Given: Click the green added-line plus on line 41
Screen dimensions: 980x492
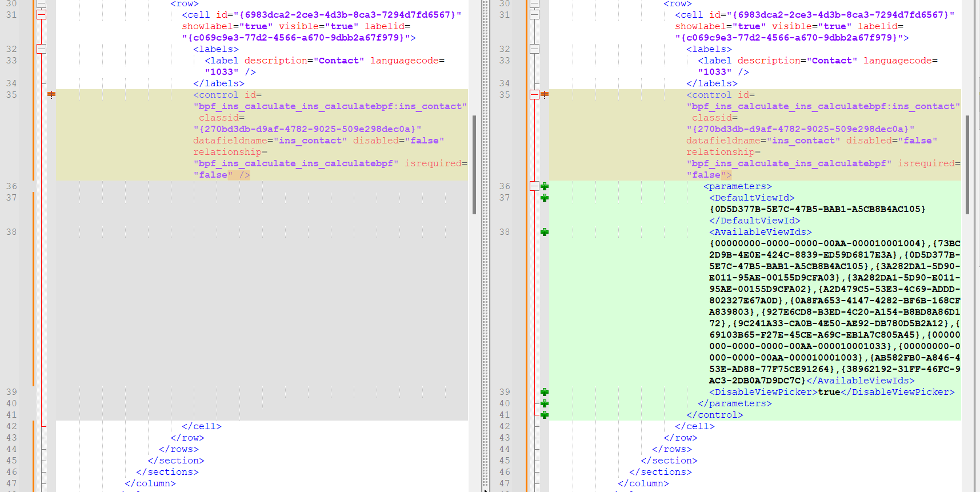Looking at the screenshot, I should (x=545, y=415).
